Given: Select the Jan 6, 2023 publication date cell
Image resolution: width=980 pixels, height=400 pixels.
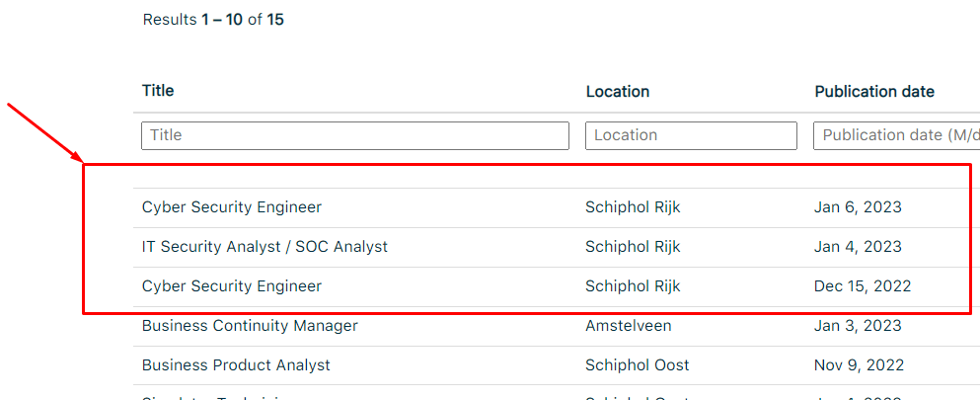Looking at the screenshot, I should click(x=858, y=206).
